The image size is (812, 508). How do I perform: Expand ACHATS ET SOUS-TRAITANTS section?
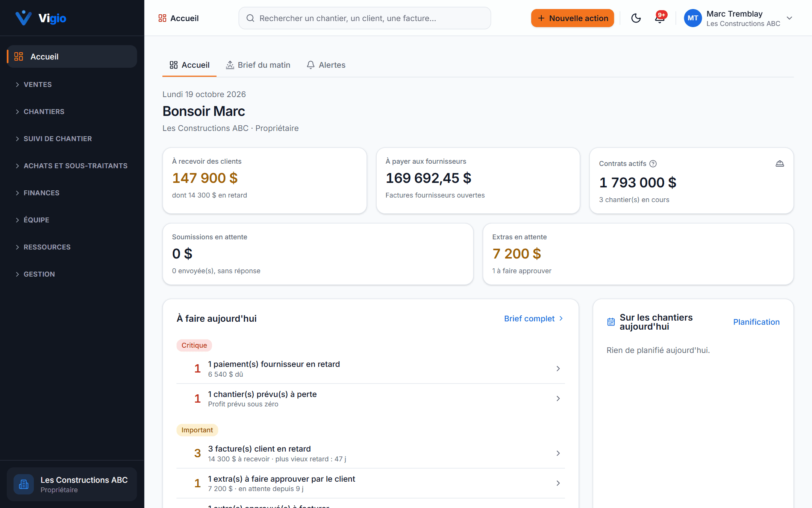tap(72, 166)
